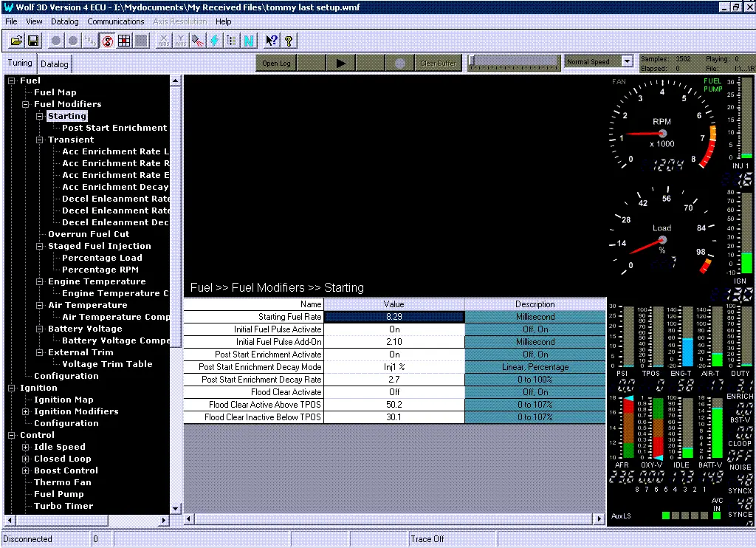The height and width of the screenshot is (548, 756).
Task: Open the Communications menu
Action: 116,21
